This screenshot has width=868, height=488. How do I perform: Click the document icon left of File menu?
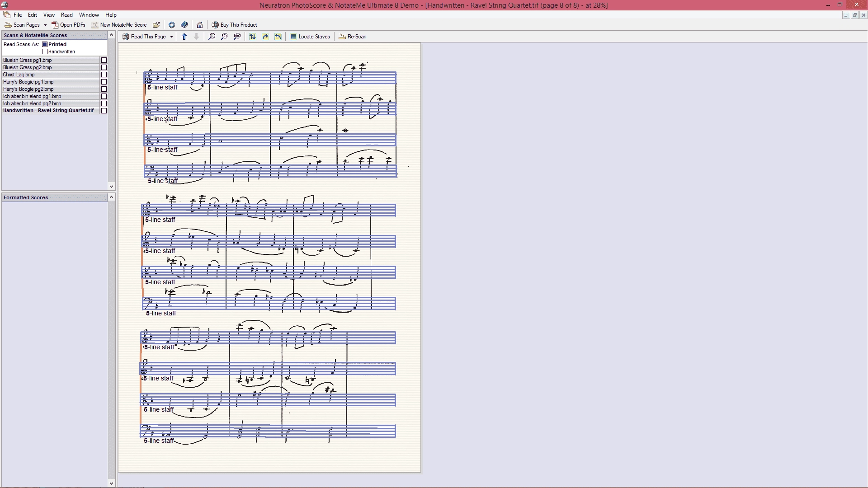6,15
